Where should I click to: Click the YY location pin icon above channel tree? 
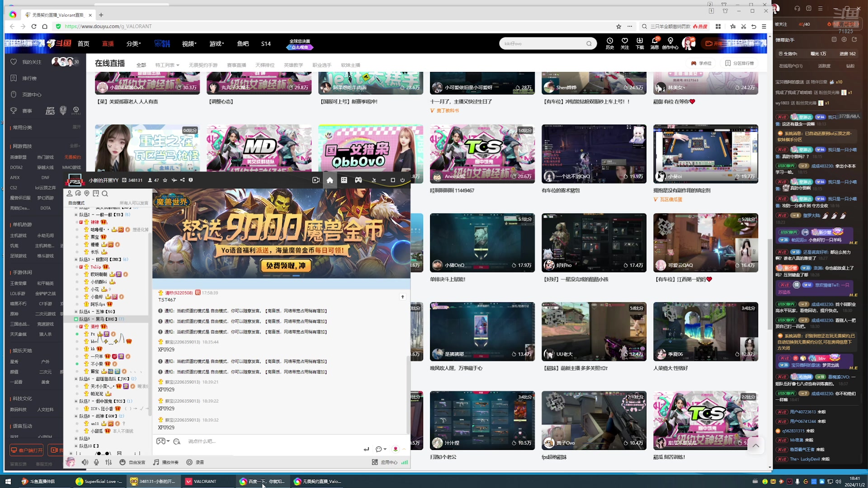[x=87, y=193]
